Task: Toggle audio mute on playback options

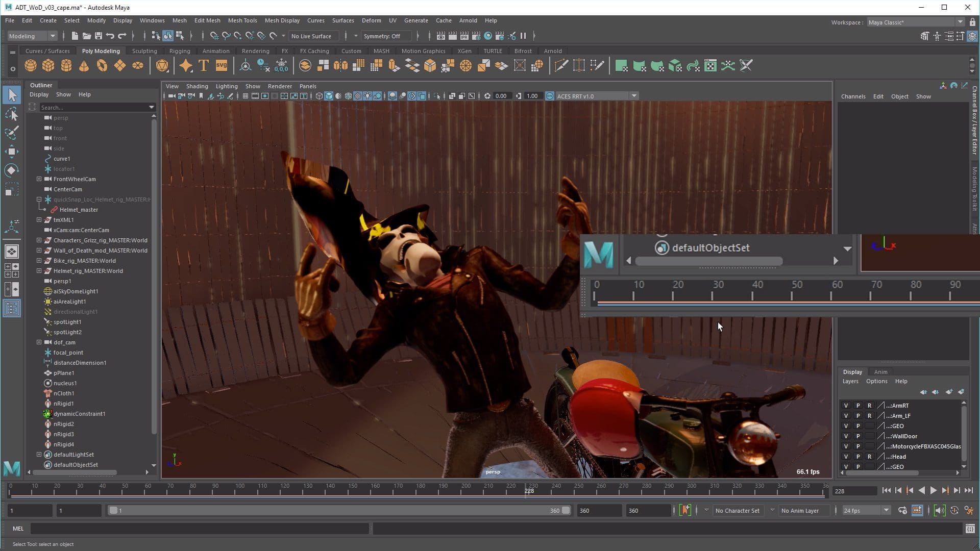Action: coord(939,510)
